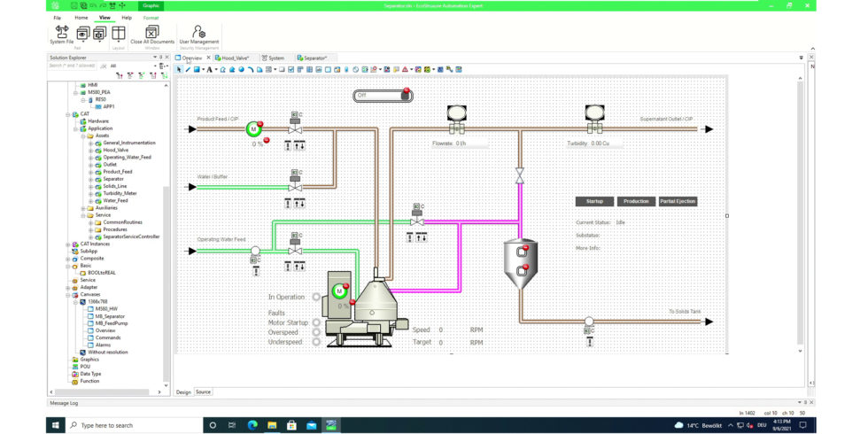
Task: Expand the CAT Instances tree node
Action: 68,244
